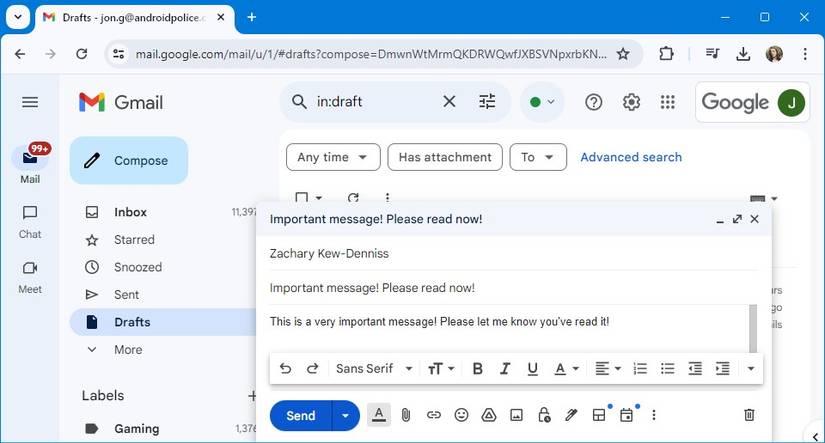The image size is (825, 443).
Task: Insert a photo into the email
Action: (516, 415)
